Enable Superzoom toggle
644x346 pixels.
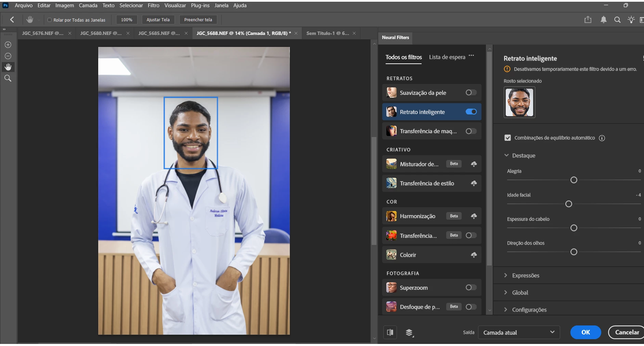coord(471,287)
